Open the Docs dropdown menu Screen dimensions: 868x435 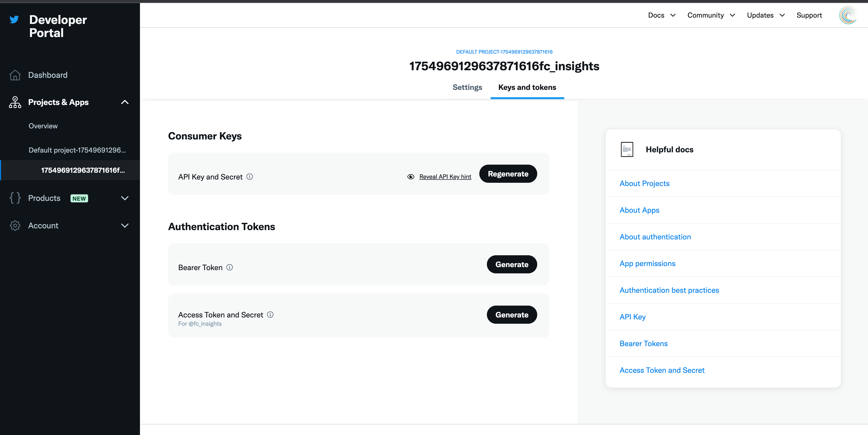coord(662,15)
